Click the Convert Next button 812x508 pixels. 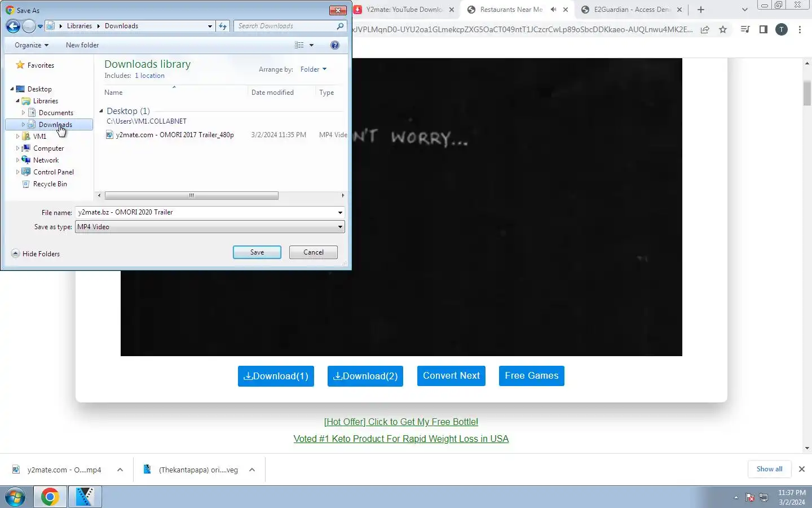pos(451,376)
